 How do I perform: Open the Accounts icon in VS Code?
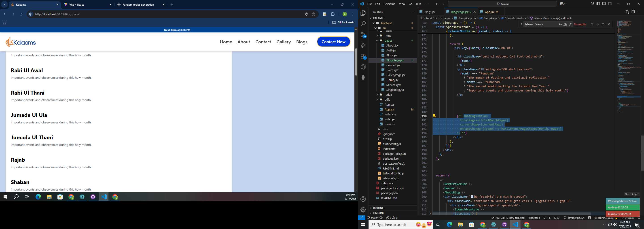point(363,199)
